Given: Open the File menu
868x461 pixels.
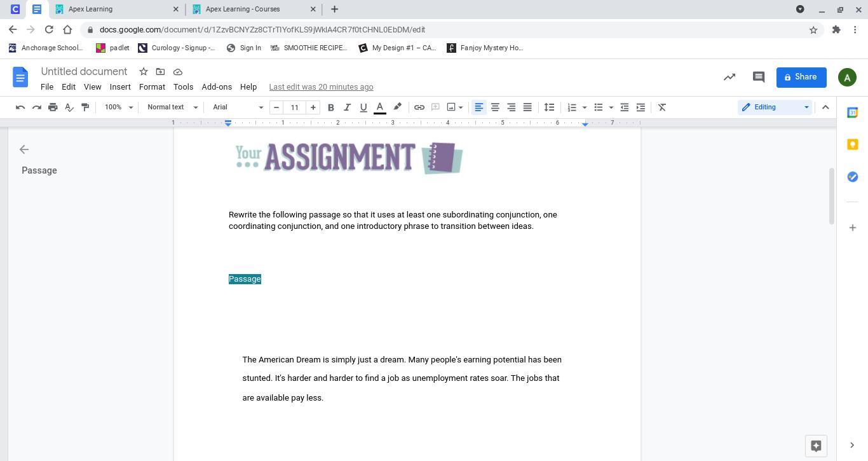Looking at the screenshot, I should tap(47, 87).
